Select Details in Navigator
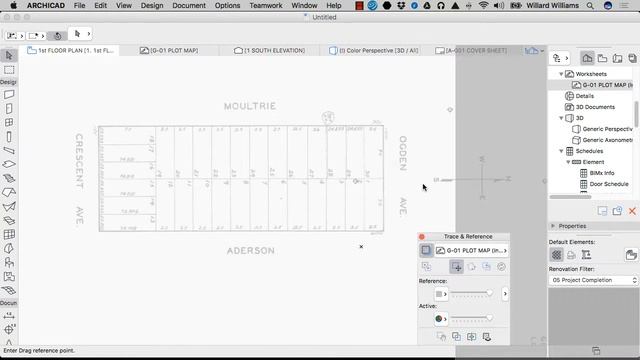 point(580,96)
